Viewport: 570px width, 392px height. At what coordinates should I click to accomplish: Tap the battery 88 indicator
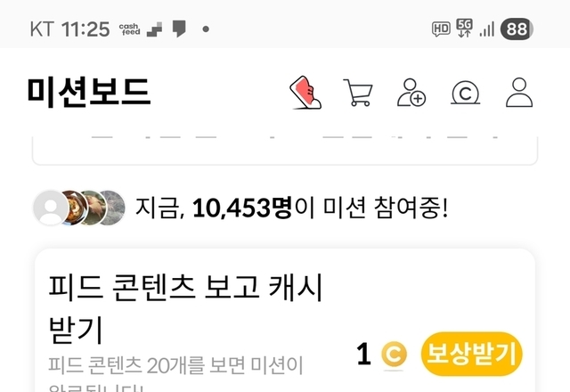pyautogui.click(x=517, y=29)
